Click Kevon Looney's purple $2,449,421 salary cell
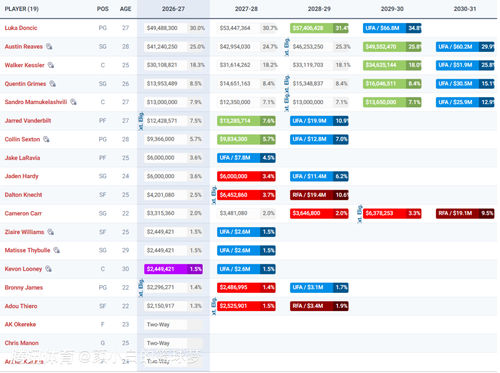The image size is (500, 373). 173,269
